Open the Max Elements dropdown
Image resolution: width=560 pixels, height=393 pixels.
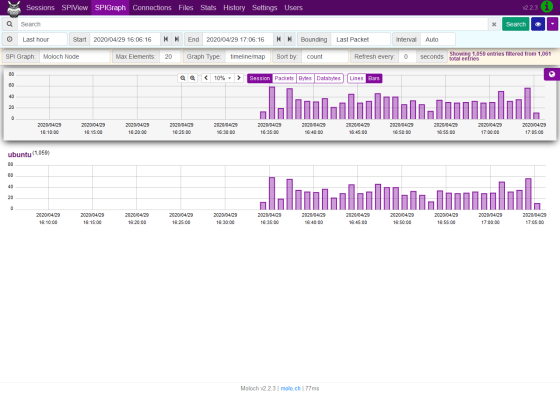click(x=170, y=56)
